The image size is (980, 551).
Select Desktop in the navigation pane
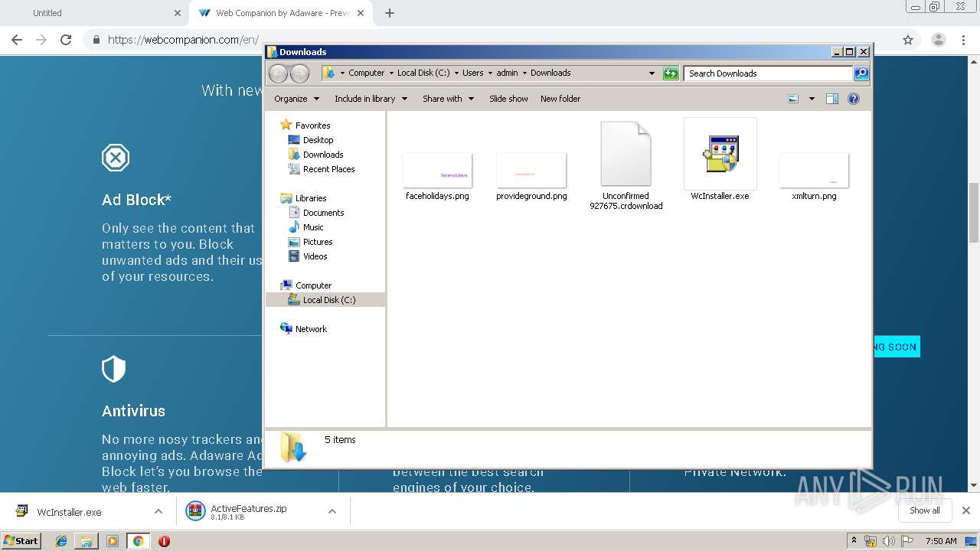point(318,140)
